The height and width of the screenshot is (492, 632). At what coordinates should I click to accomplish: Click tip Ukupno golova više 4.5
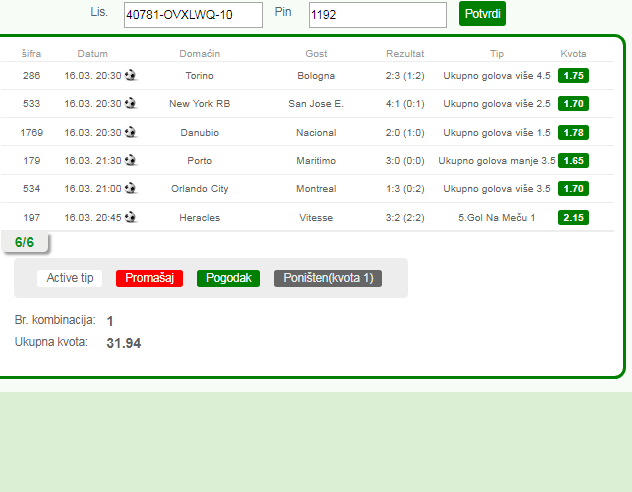pyautogui.click(x=497, y=76)
